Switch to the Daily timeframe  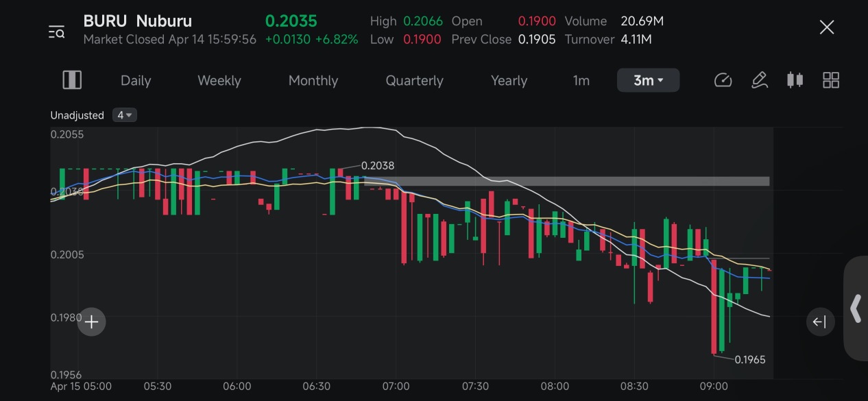point(136,80)
